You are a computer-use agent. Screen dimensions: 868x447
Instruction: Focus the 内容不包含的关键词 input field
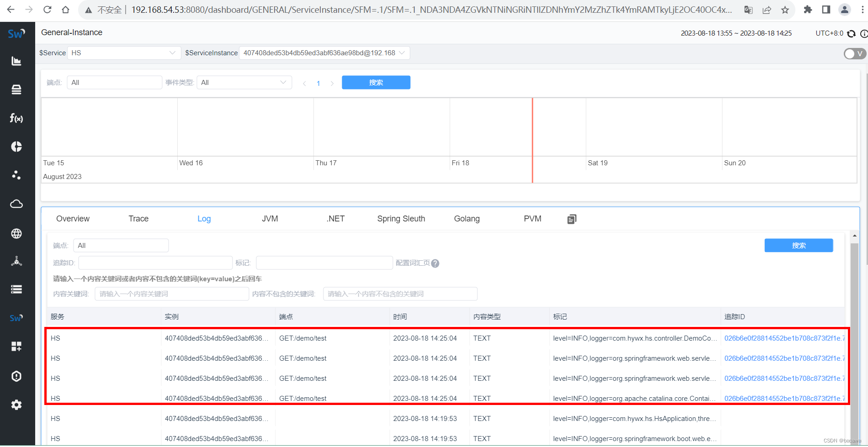(400, 294)
